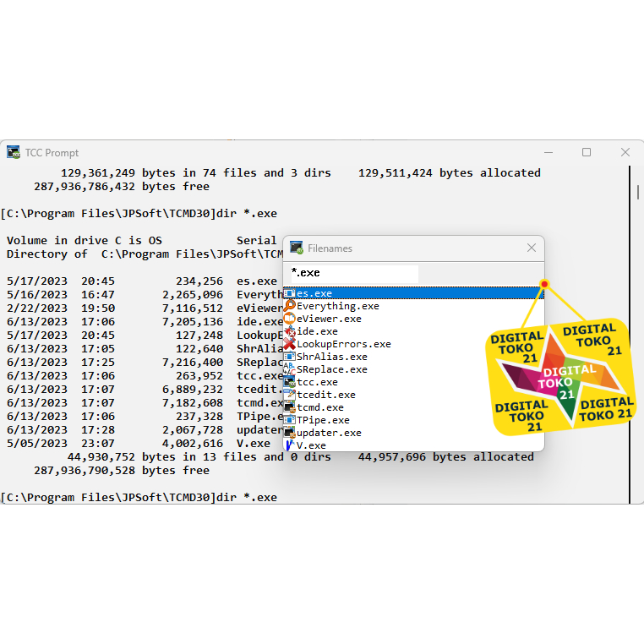
Task: Select SReplace.exe entry
Action: pyautogui.click(x=413, y=369)
